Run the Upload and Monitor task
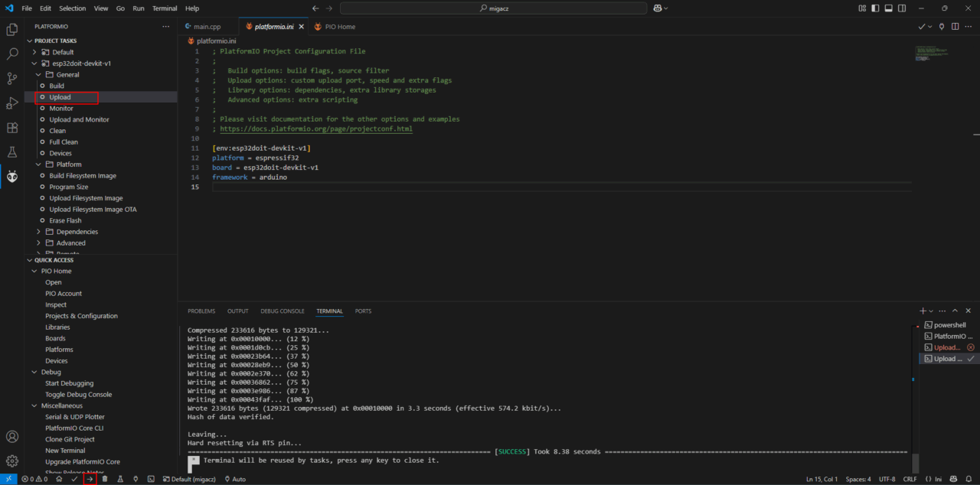This screenshot has height=485, width=980. point(79,119)
